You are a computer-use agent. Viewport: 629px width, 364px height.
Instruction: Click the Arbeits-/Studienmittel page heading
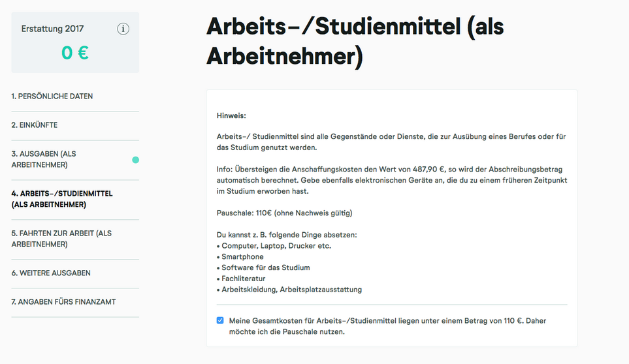pyautogui.click(x=355, y=41)
